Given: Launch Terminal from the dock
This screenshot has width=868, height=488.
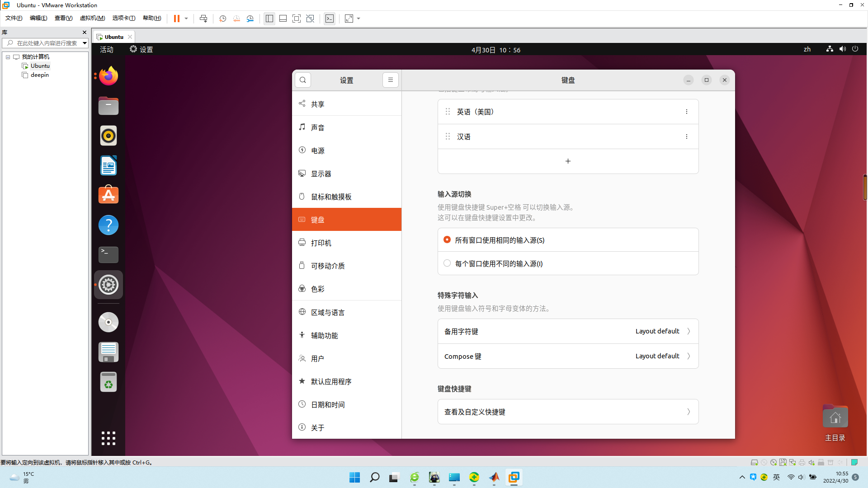Looking at the screenshot, I should (108, 254).
